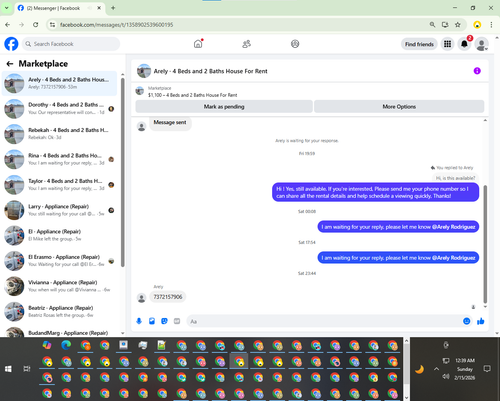Open Windows Start menu
This screenshot has height=401, width=500.
[x=8, y=369]
